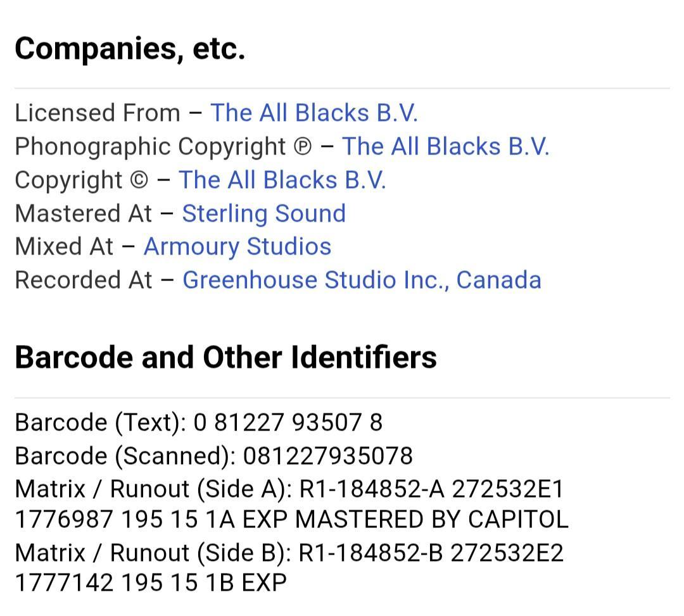
Task: Click the Licensed From label
Action: (98, 113)
